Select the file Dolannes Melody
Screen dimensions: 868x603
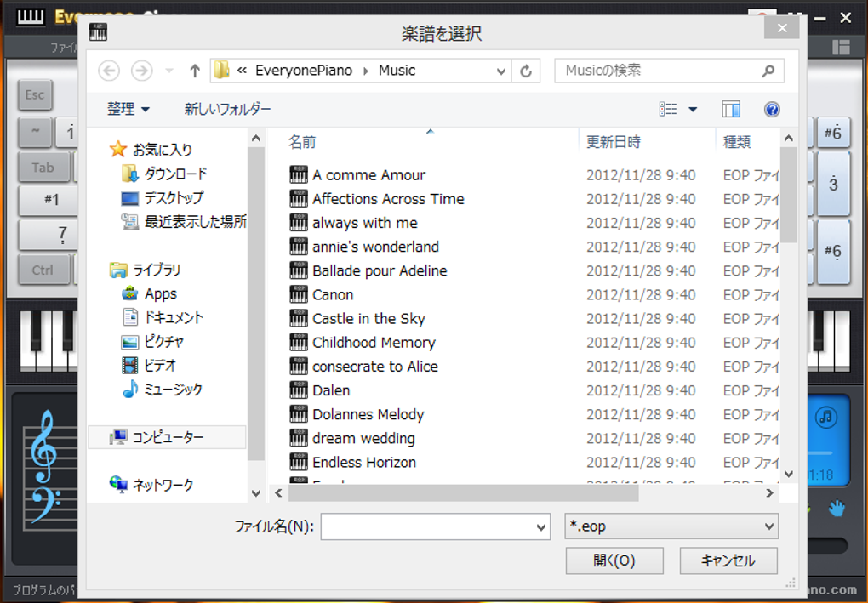coord(368,414)
